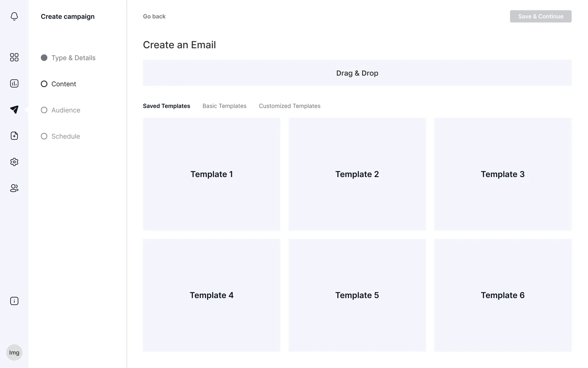This screenshot has height=368, width=588.
Task: Open the settings gear icon
Action: coord(14,162)
